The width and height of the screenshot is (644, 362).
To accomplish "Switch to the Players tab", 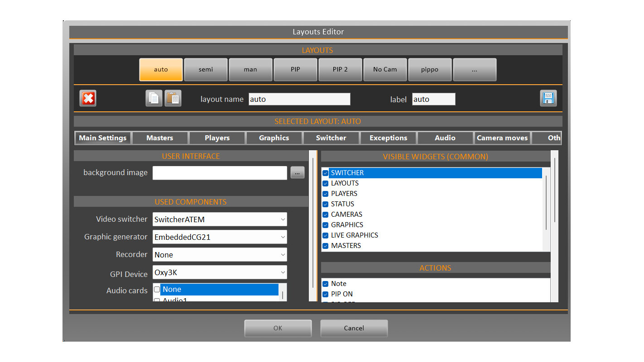I will pyautogui.click(x=217, y=138).
